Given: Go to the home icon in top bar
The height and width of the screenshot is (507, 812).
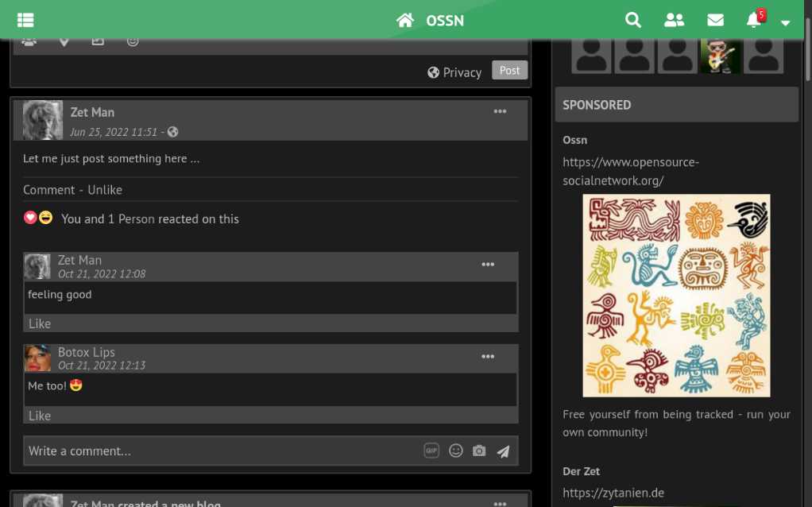Looking at the screenshot, I should (x=405, y=20).
